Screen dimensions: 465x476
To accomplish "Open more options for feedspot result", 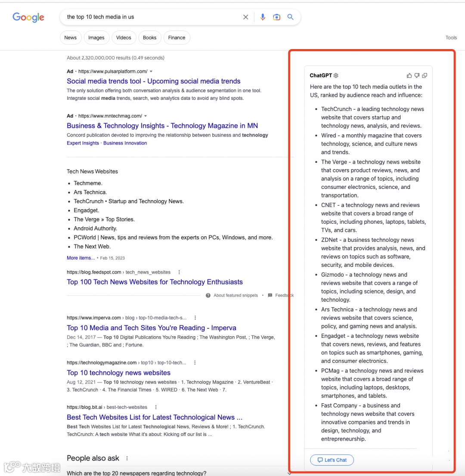I will click(x=179, y=272).
